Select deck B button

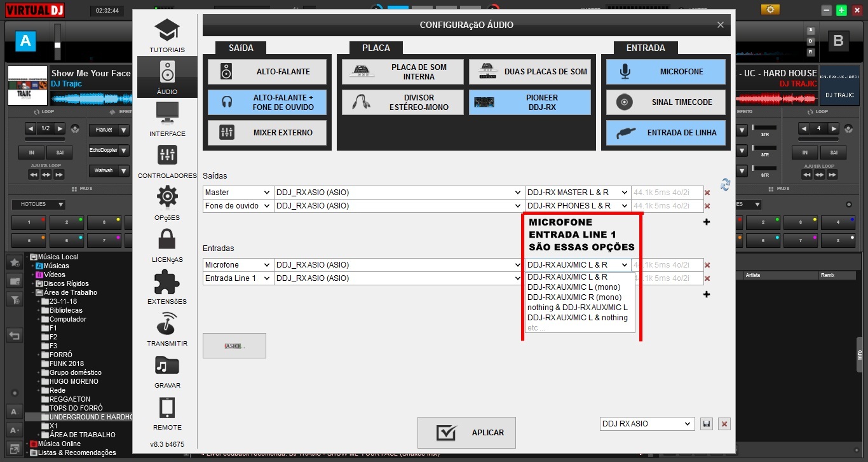(x=838, y=41)
